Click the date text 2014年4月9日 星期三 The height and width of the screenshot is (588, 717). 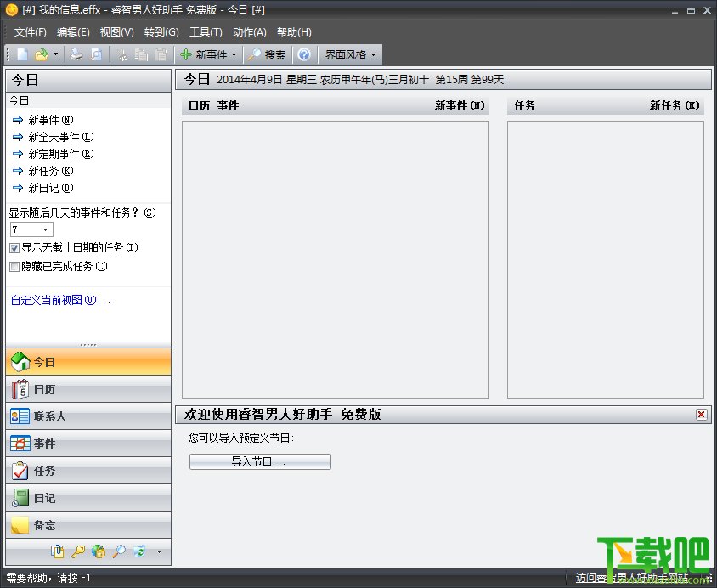267,80
